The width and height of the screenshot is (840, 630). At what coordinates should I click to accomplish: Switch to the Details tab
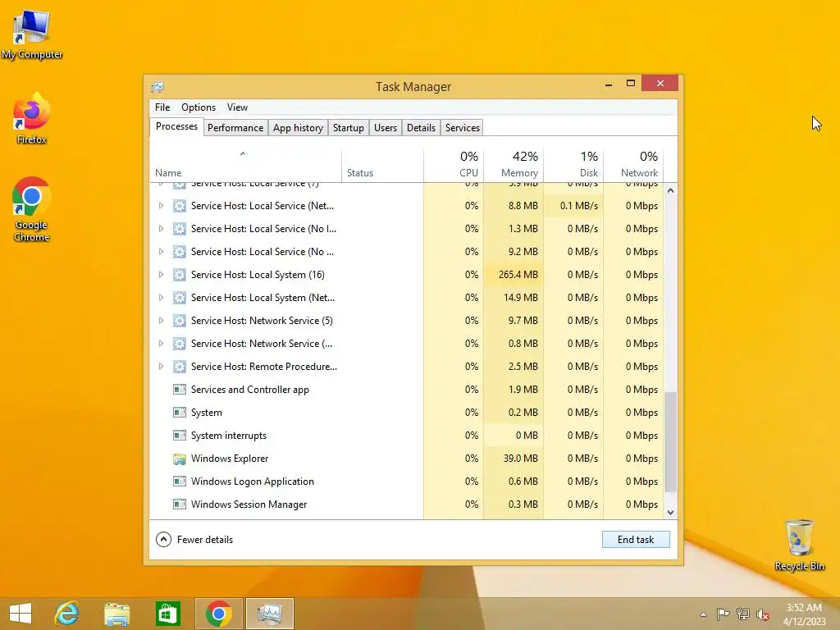coord(421,127)
